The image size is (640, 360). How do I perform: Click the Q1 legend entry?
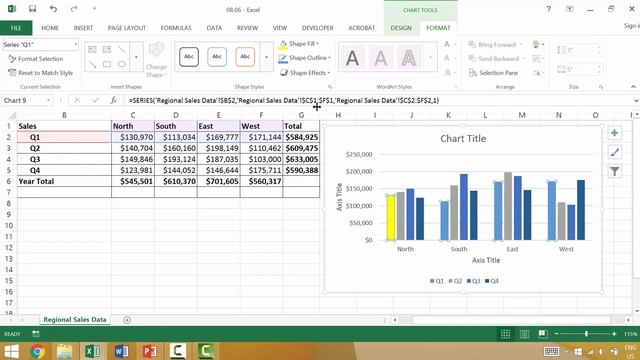[437, 281]
